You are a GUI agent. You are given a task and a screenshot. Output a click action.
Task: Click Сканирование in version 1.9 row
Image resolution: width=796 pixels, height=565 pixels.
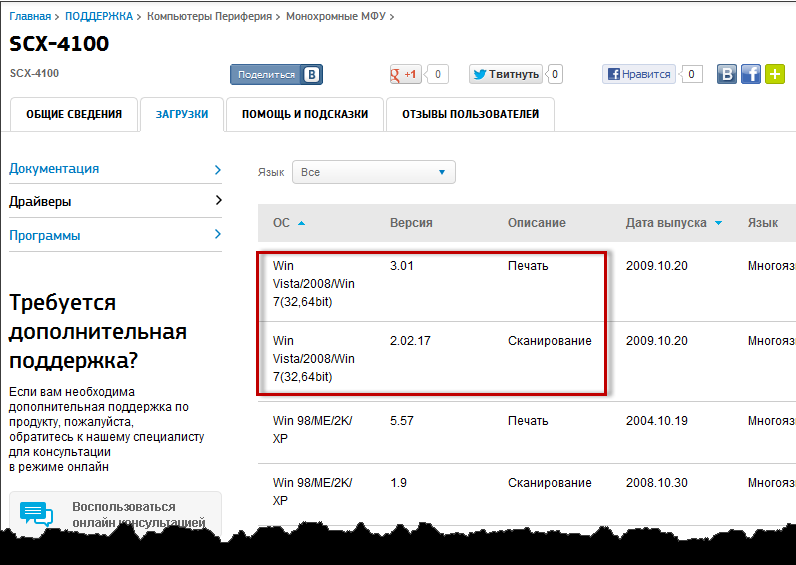pos(550,483)
